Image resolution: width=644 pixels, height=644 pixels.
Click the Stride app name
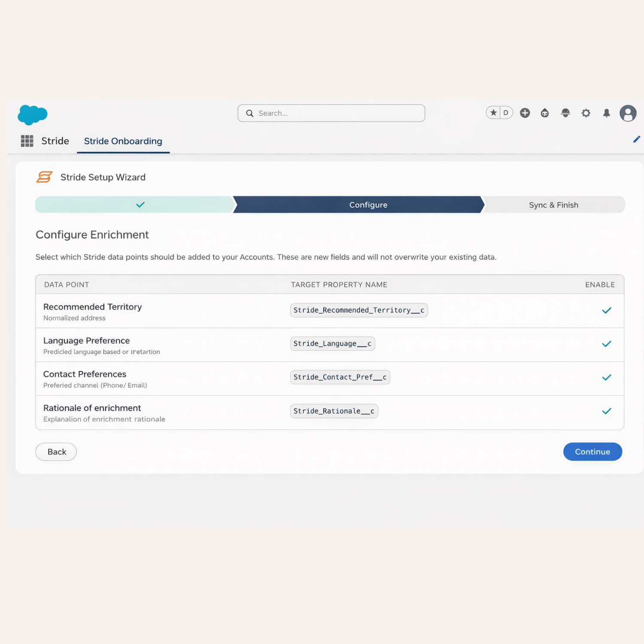[55, 141]
